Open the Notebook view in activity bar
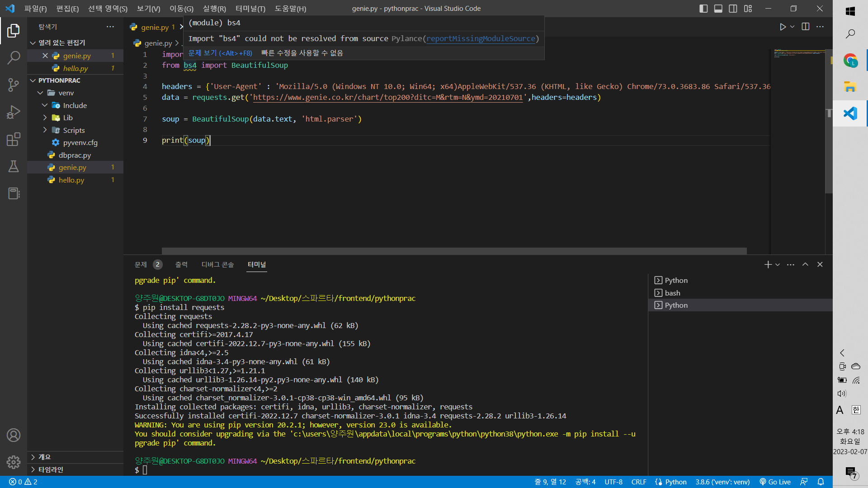This screenshot has width=868, height=488. pyautogui.click(x=14, y=193)
